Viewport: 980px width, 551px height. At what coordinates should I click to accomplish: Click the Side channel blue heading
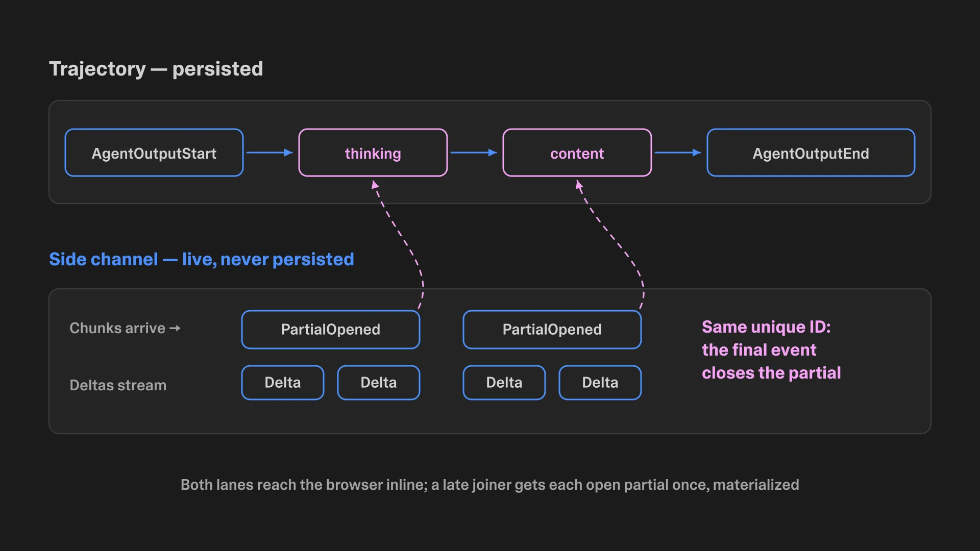click(202, 259)
